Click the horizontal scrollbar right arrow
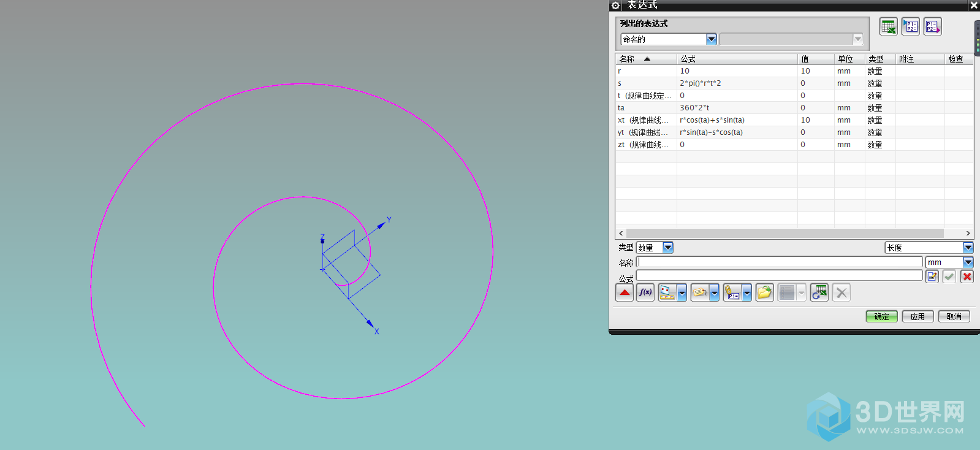The image size is (980, 450). click(968, 233)
